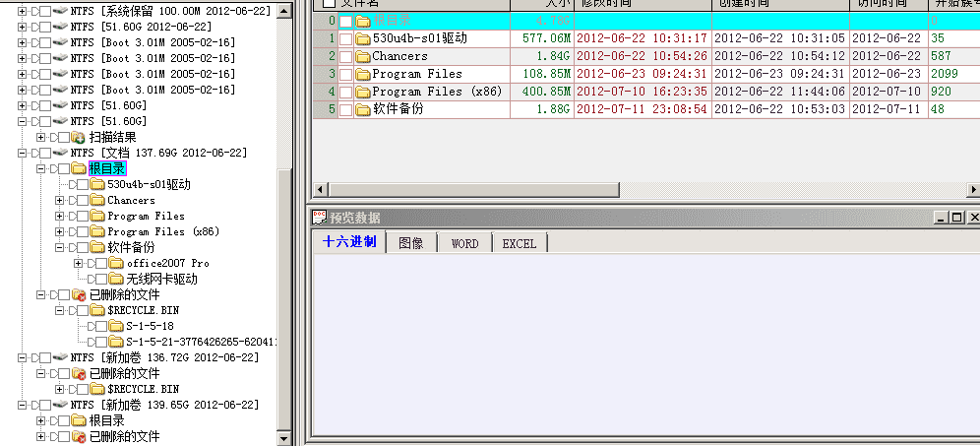Image resolution: width=980 pixels, height=446 pixels.
Task: Click the 创建时间 column header
Action: click(748, 4)
